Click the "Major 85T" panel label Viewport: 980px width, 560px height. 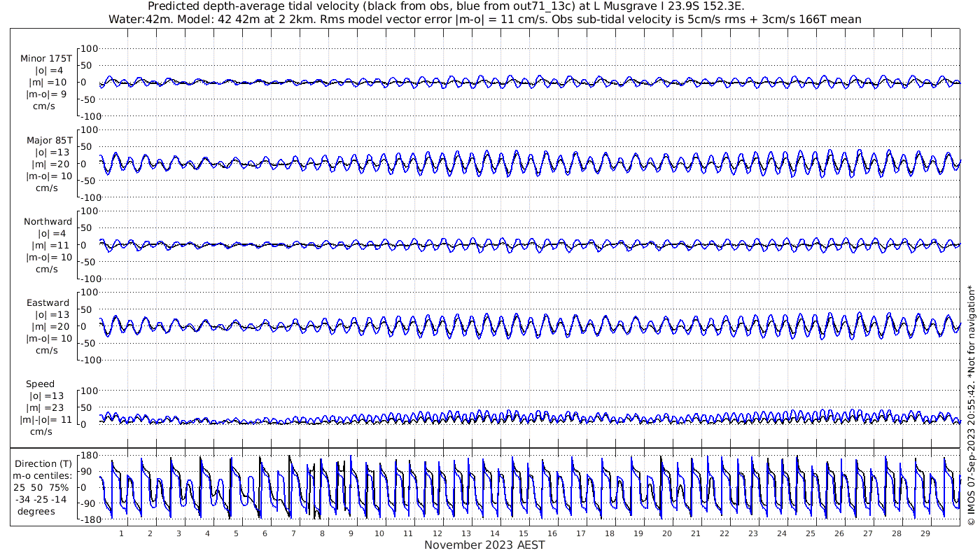[x=49, y=141]
